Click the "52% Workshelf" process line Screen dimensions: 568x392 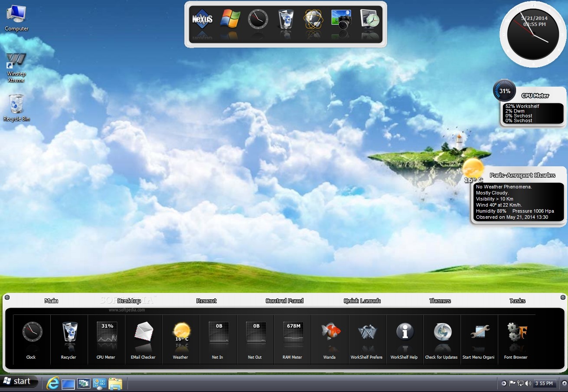click(x=522, y=106)
